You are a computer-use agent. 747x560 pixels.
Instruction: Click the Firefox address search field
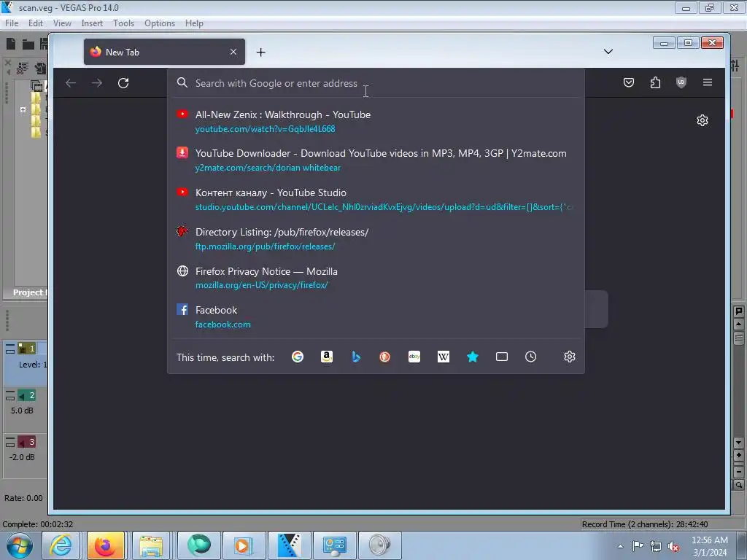point(376,83)
